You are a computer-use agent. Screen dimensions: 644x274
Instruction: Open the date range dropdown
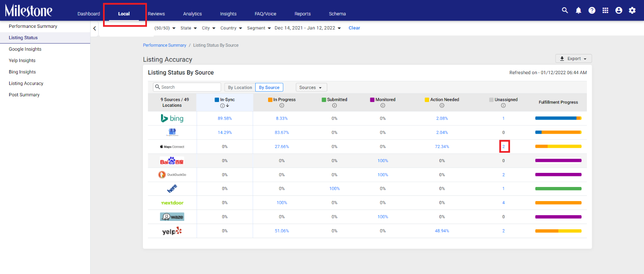tap(308, 28)
